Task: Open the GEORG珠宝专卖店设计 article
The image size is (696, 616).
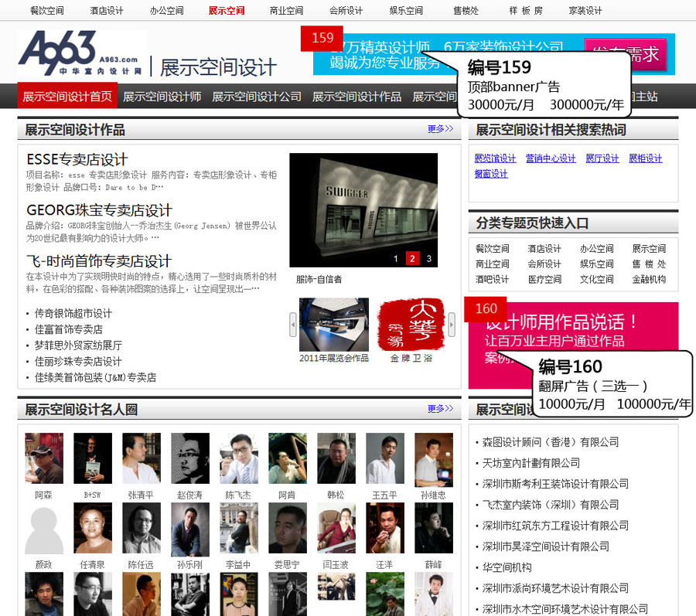Action: pyautogui.click(x=100, y=209)
